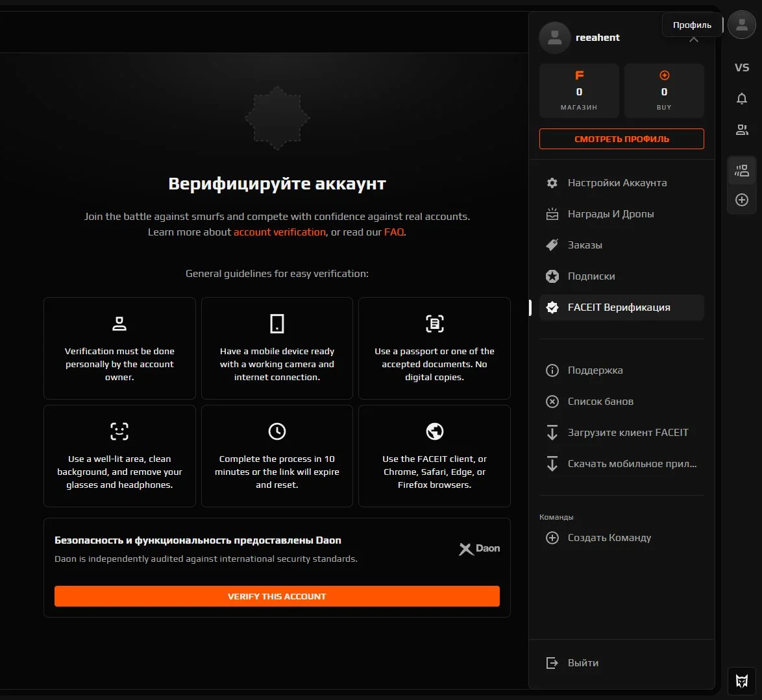Click the FACEIT mascot icon at bottom right
The height and width of the screenshot is (700, 762).
[742, 681]
